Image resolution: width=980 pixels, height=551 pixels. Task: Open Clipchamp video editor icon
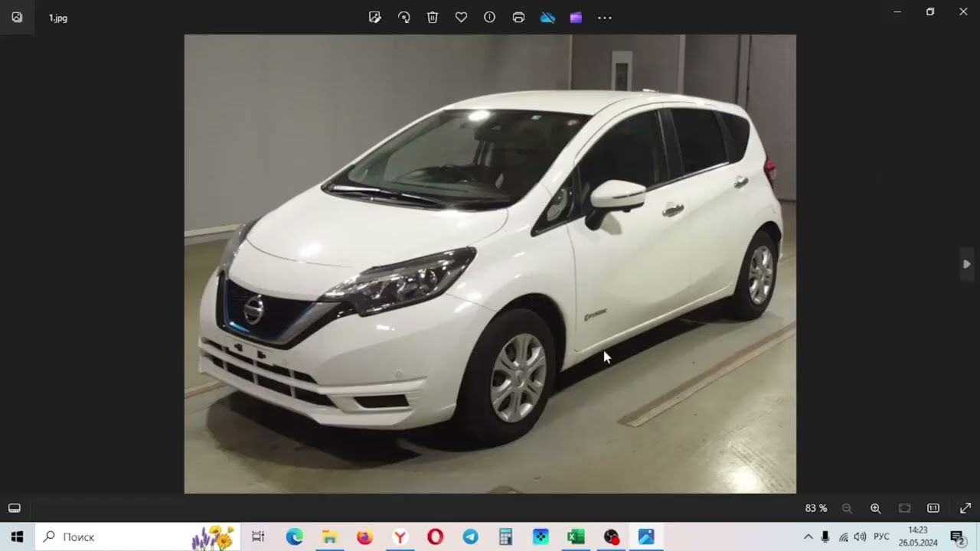[576, 17]
